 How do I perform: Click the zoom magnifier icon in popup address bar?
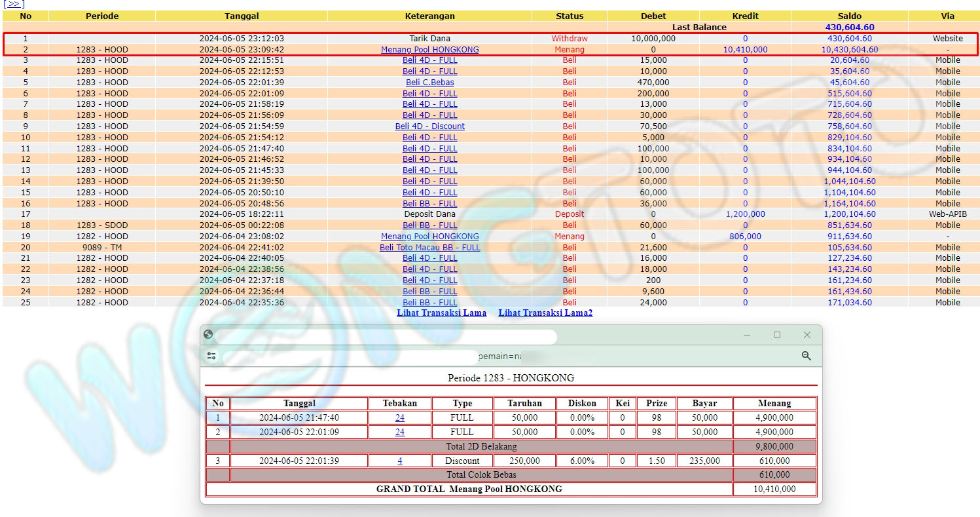[x=806, y=356]
